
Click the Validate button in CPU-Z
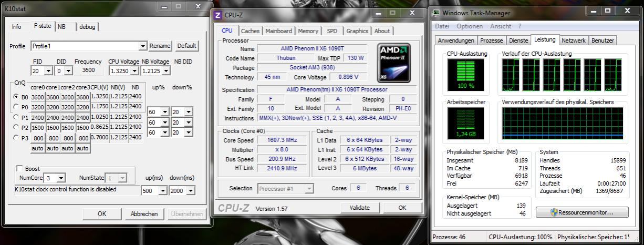point(359,208)
